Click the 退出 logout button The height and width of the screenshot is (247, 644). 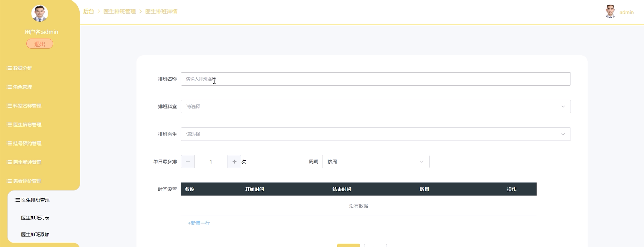pyautogui.click(x=40, y=44)
